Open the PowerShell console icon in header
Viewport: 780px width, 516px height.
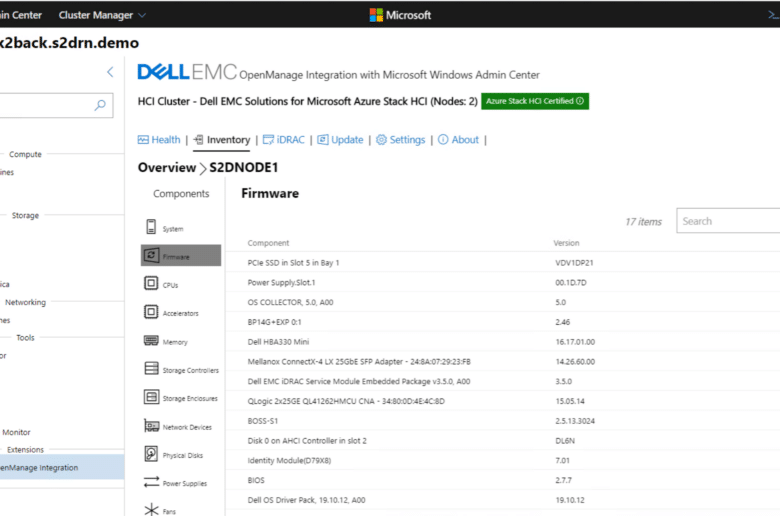pos(774,15)
